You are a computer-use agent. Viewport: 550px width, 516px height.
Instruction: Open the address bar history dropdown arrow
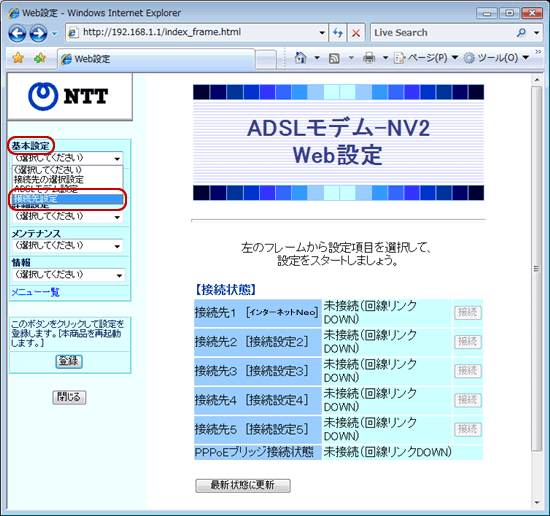click(322, 33)
